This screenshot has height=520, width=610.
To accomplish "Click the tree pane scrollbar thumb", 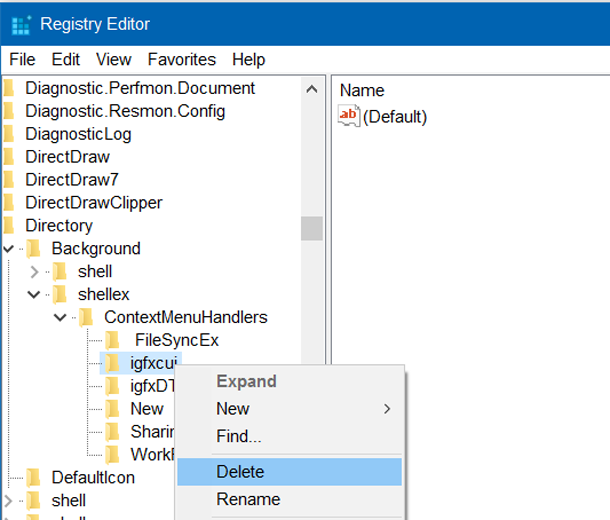I will pyautogui.click(x=312, y=228).
